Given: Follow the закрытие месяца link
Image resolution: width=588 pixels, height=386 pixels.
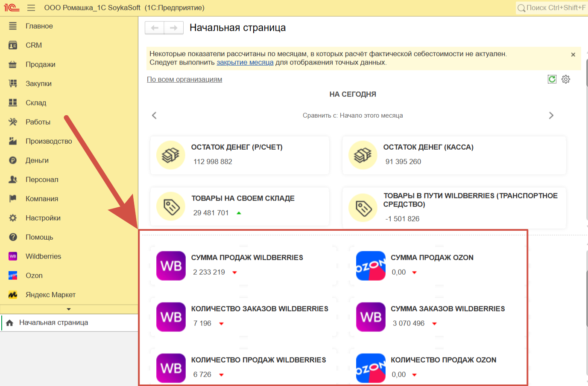Looking at the screenshot, I should (245, 63).
